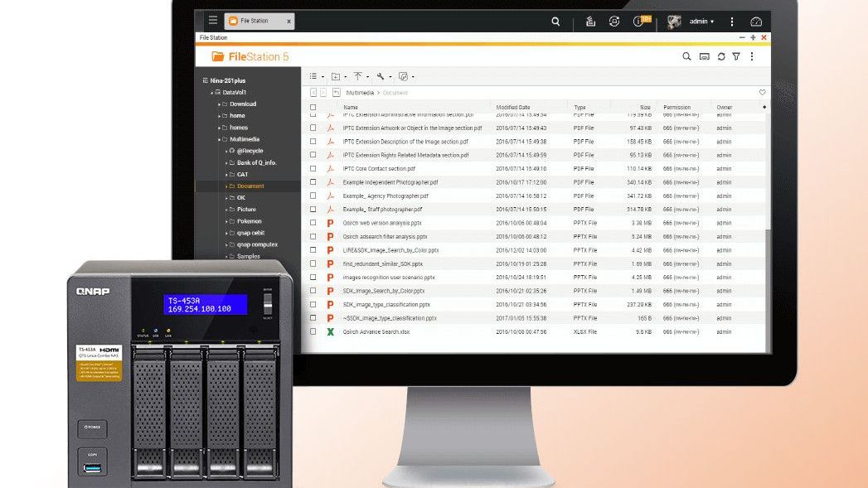868x488 pixels.
Task: Click the QTS desktop search magnifier
Action: pyautogui.click(x=555, y=22)
